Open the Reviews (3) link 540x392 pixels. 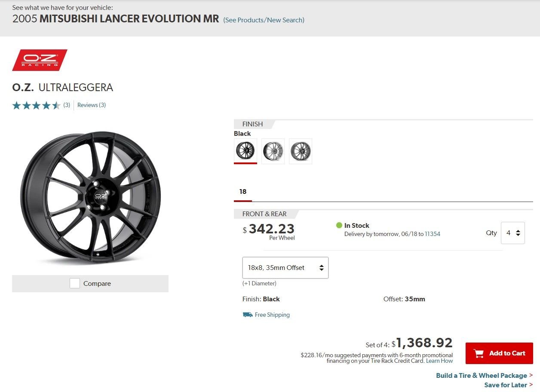pos(91,105)
